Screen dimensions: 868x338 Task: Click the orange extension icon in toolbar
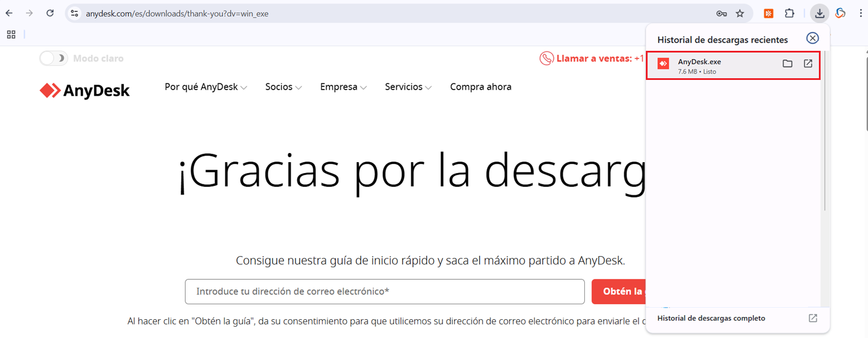[x=768, y=13]
